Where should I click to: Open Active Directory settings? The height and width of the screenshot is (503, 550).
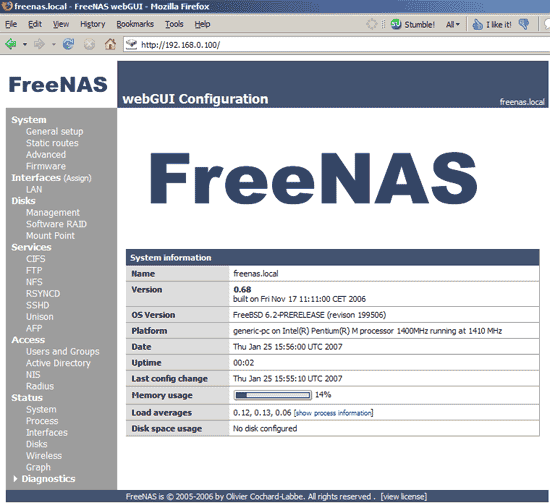coord(58,363)
